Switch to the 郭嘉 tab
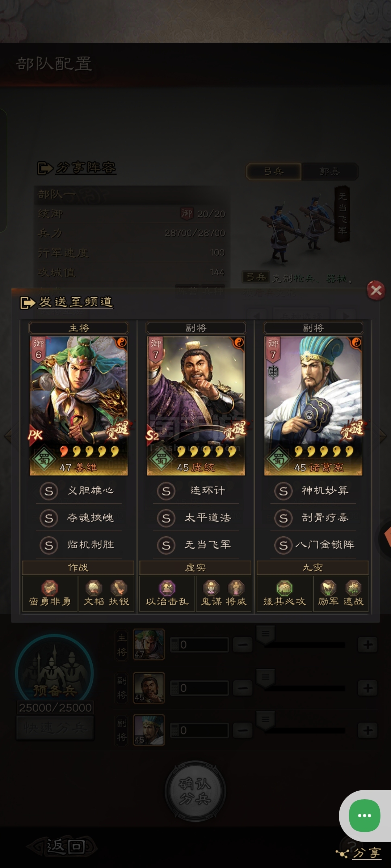 [329, 171]
